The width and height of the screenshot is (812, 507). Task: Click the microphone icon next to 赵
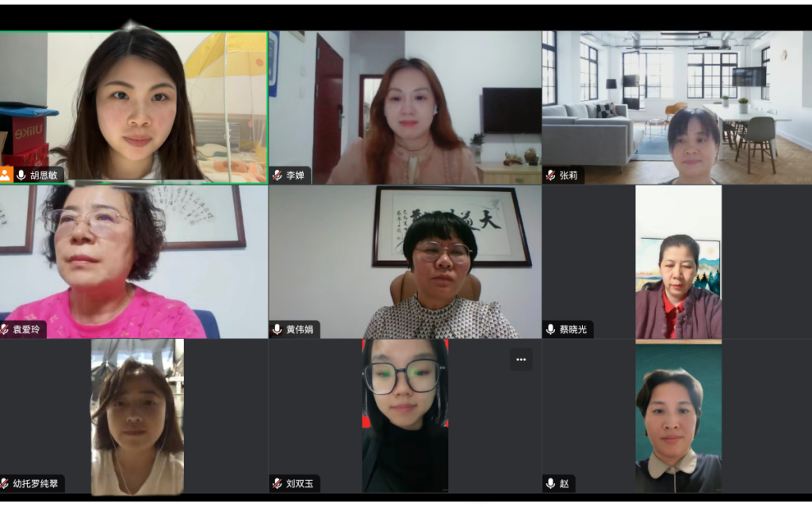(x=551, y=484)
